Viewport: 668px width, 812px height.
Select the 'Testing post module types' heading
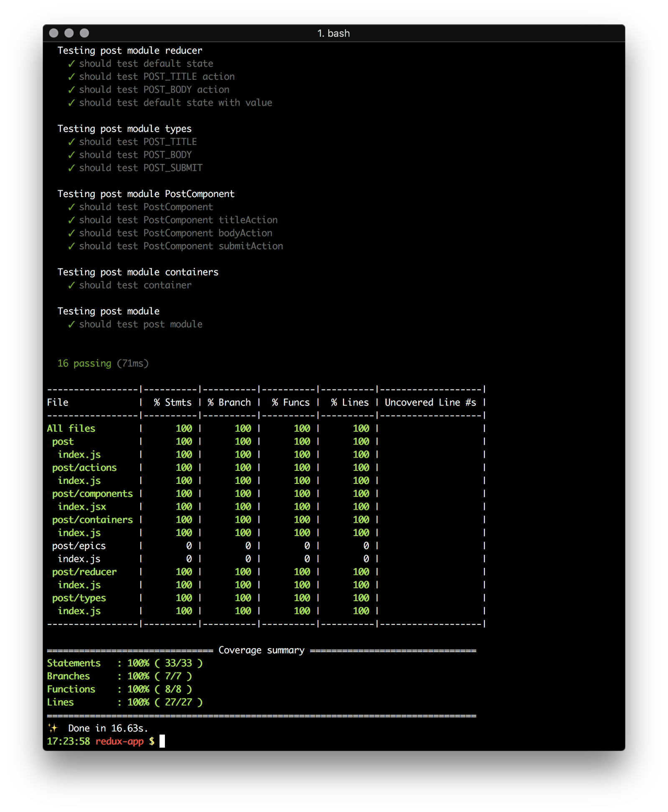click(124, 129)
